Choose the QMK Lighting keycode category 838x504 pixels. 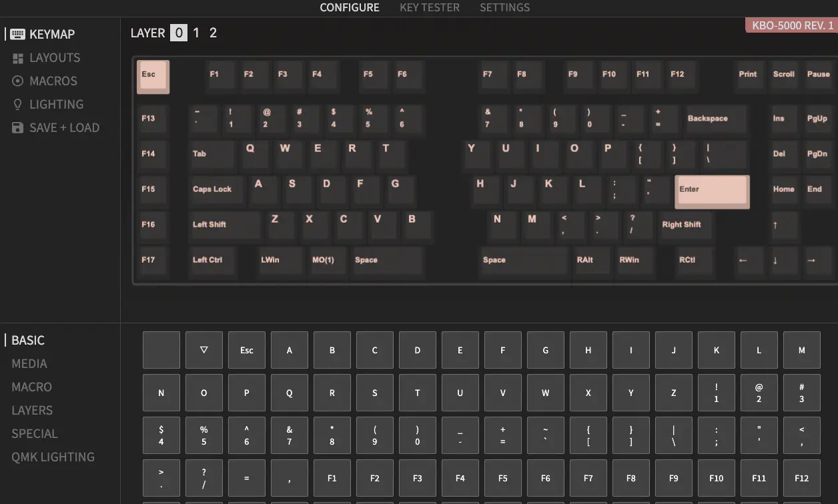click(53, 457)
